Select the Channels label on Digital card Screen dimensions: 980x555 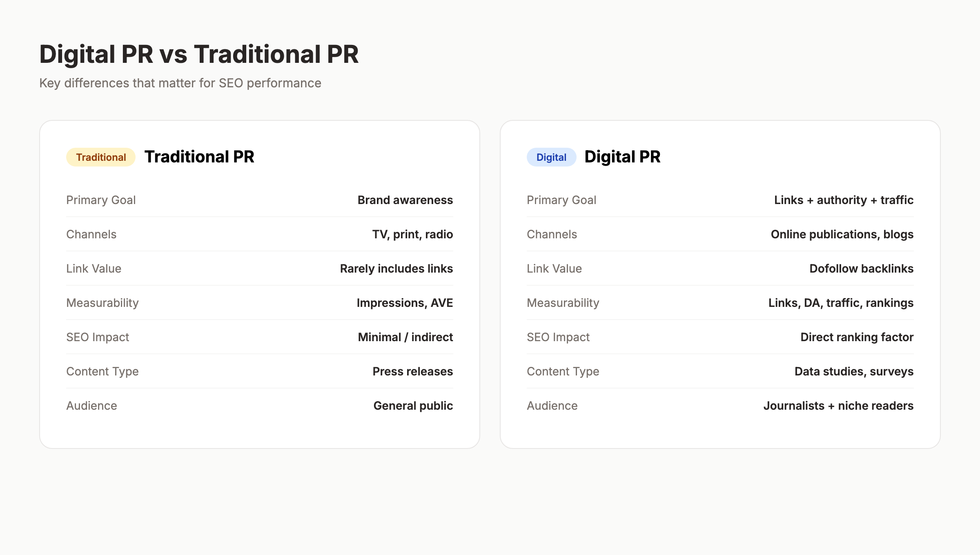pyautogui.click(x=552, y=234)
